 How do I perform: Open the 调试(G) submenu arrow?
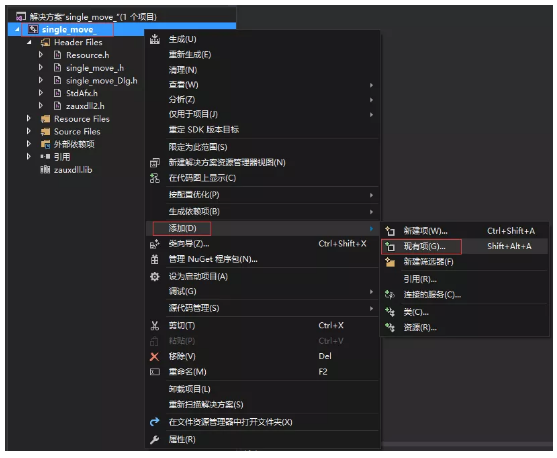[371, 292]
